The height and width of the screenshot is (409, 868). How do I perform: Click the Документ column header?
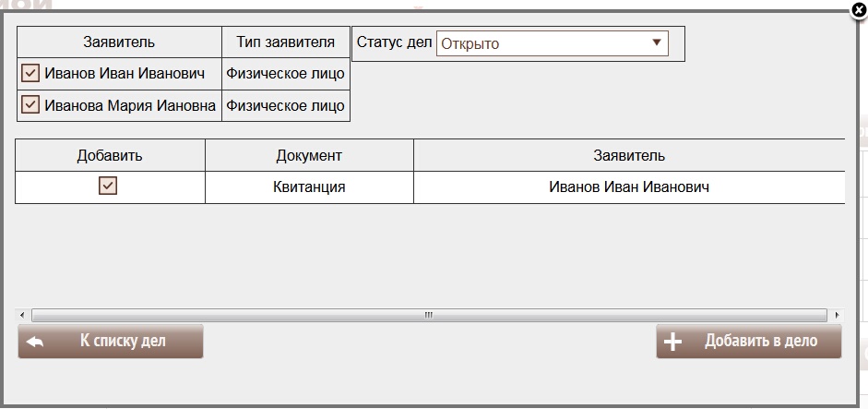(309, 155)
